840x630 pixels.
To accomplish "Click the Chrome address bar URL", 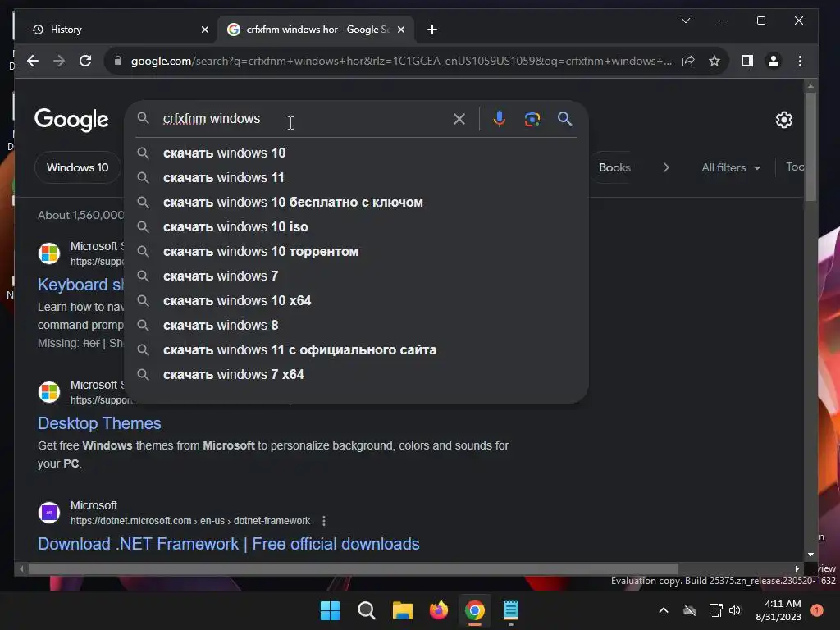I will click(x=400, y=61).
